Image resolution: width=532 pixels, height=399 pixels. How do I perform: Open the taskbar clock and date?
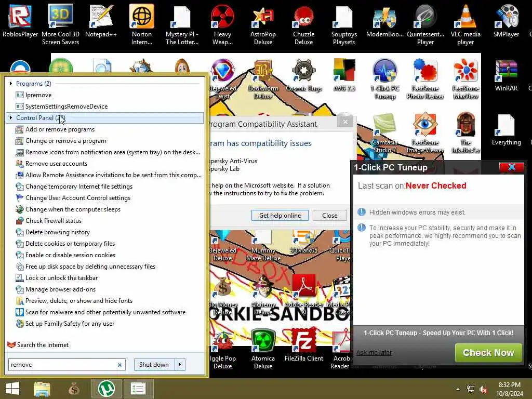510,389
